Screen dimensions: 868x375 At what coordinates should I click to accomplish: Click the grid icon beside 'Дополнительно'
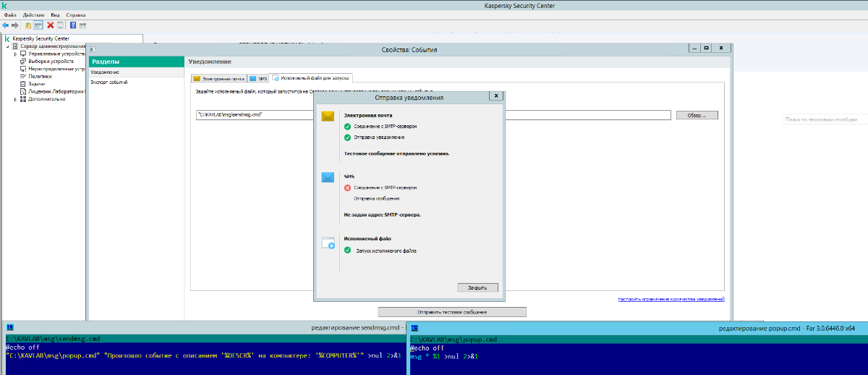[24, 99]
